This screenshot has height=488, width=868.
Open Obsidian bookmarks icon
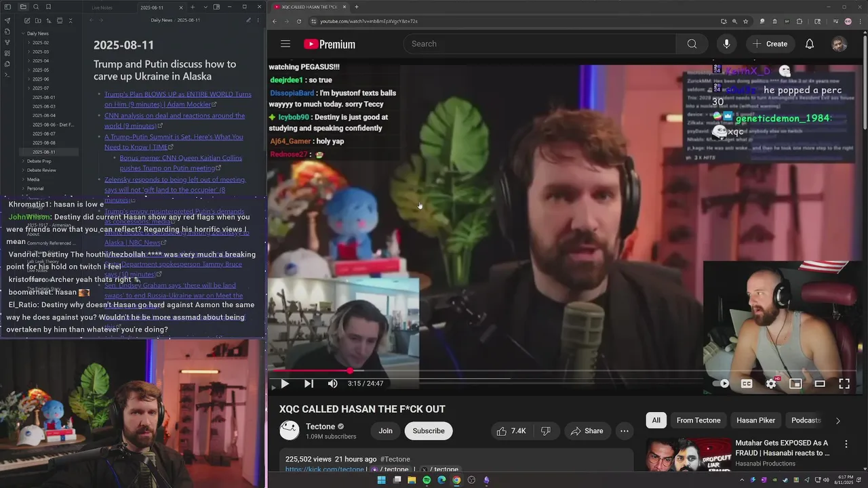48,7
